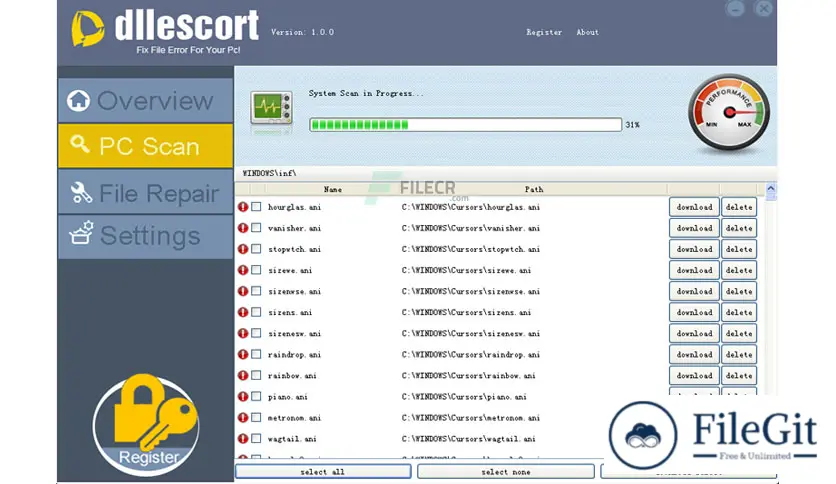Check the metronom.ani checkbox
This screenshot has width=836, height=484.
tap(256, 417)
